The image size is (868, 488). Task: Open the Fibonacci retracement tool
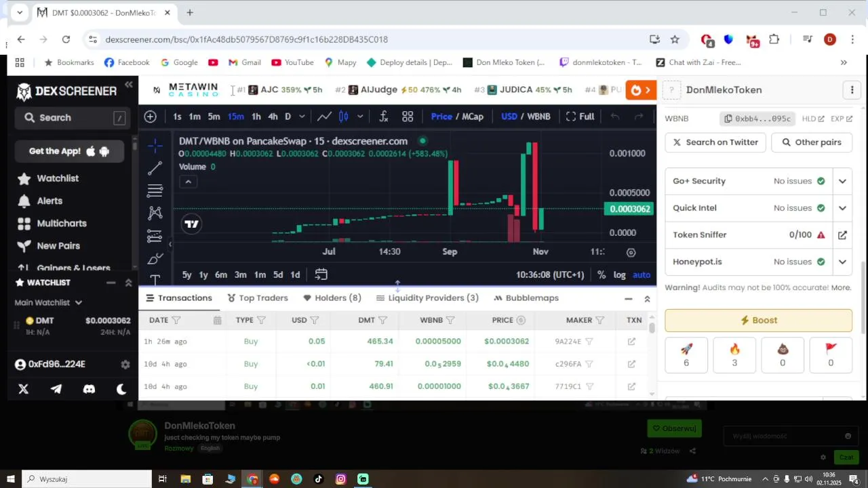(155, 190)
